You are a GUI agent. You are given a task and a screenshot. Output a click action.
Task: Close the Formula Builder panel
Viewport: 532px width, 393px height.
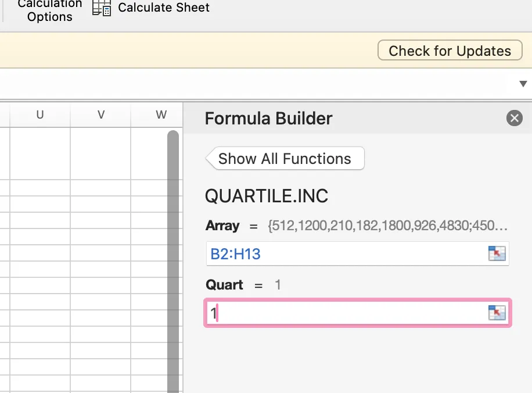(515, 119)
